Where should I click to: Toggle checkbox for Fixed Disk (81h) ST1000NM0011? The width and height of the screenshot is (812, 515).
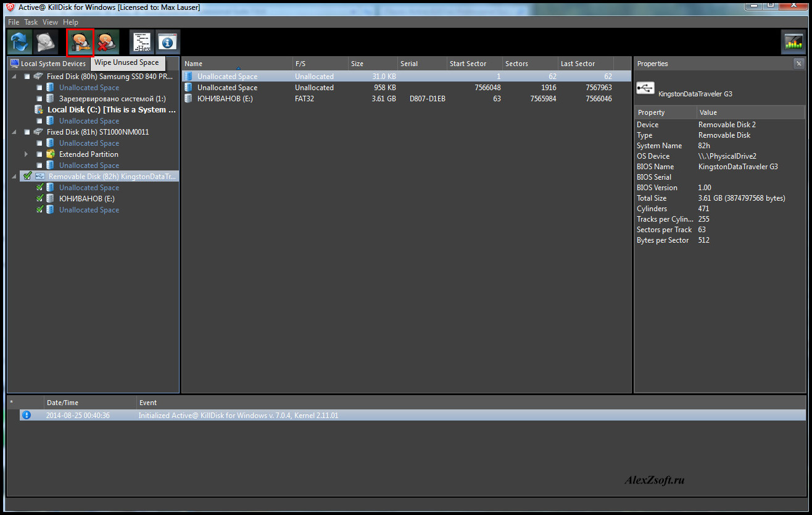[x=27, y=132]
